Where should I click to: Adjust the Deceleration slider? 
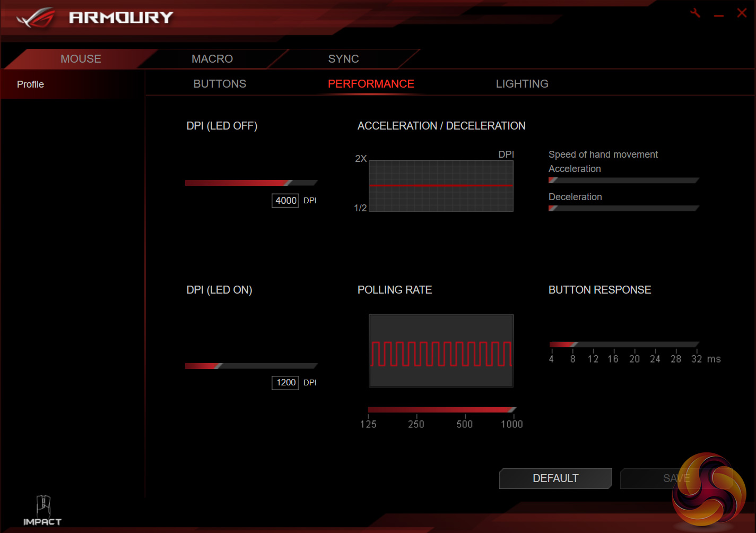point(624,208)
